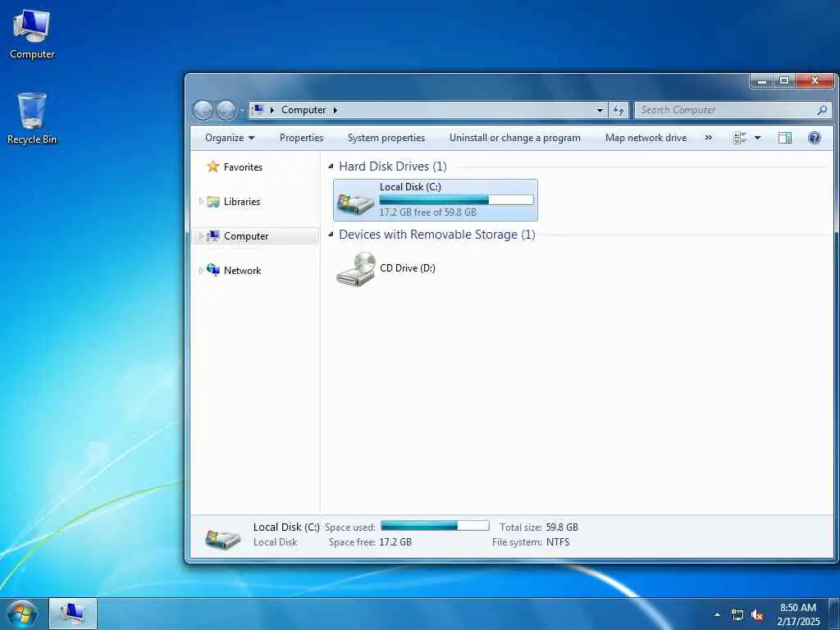This screenshot has width=840, height=630.
Task: Open the network tray icon
Action: pos(737,615)
